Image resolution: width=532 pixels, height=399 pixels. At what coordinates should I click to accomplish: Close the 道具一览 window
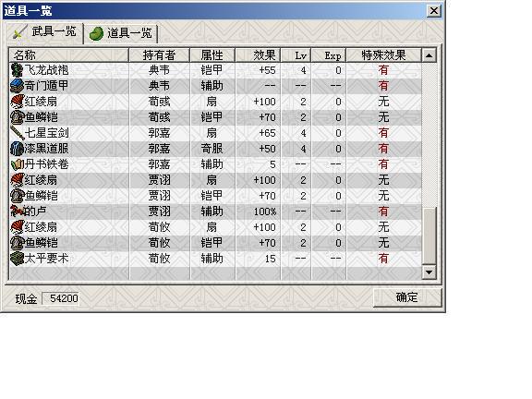(434, 11)
